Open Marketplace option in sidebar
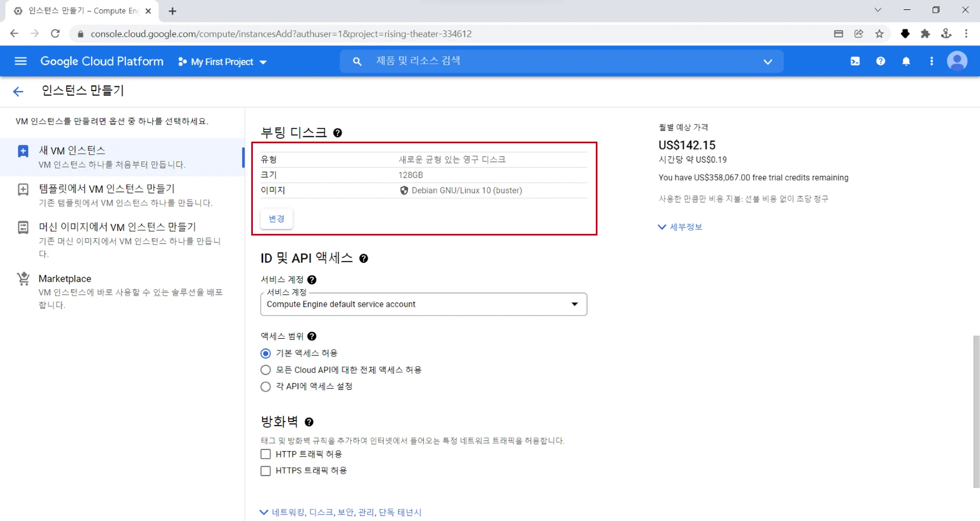 [122, 291]
